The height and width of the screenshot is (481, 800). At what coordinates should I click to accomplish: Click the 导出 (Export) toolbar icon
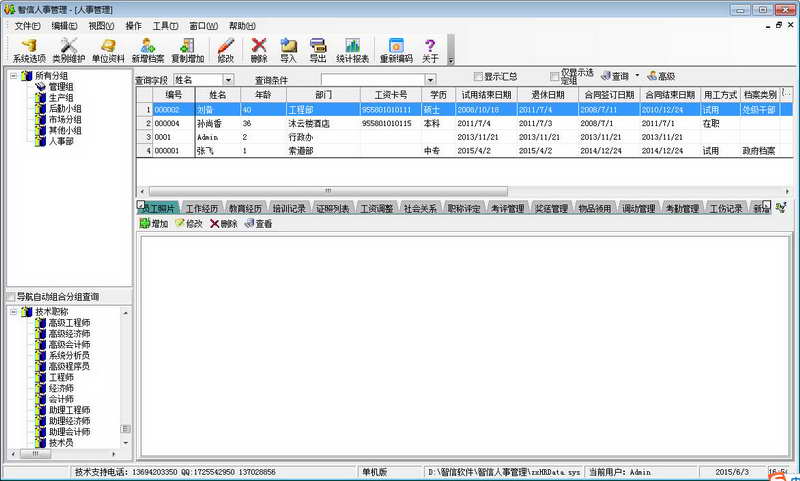[x=318, y=50]
